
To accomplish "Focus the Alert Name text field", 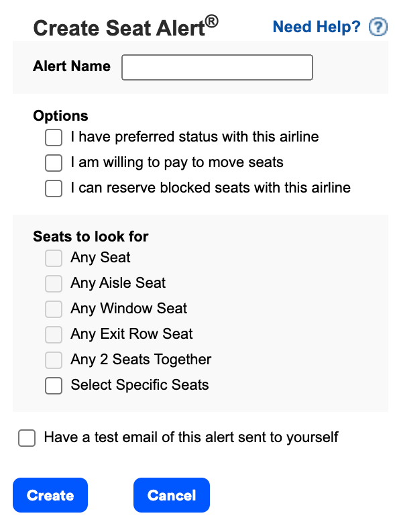I will click(217, 67).
